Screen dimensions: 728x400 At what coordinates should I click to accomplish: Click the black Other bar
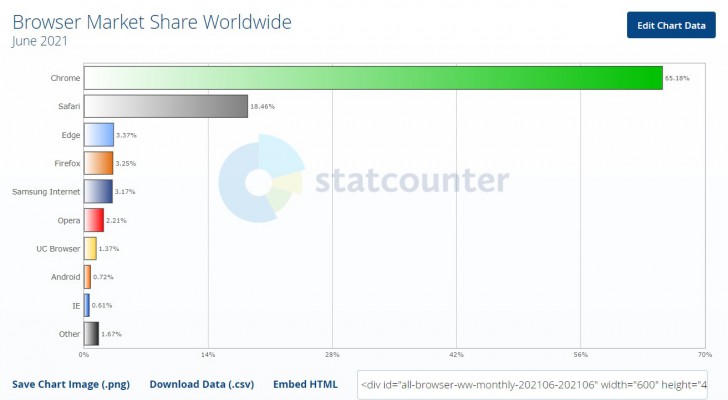pyautogui.click(x=91, y=334)
